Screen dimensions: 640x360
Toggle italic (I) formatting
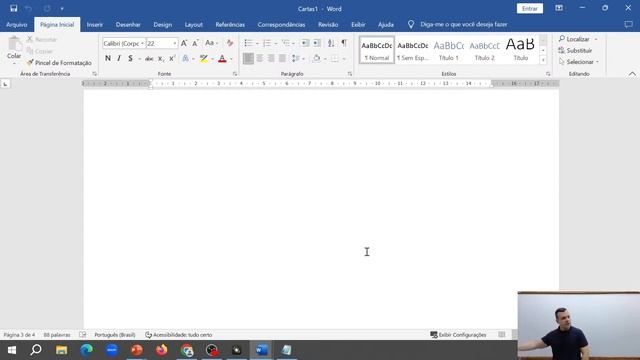point(119,59)
